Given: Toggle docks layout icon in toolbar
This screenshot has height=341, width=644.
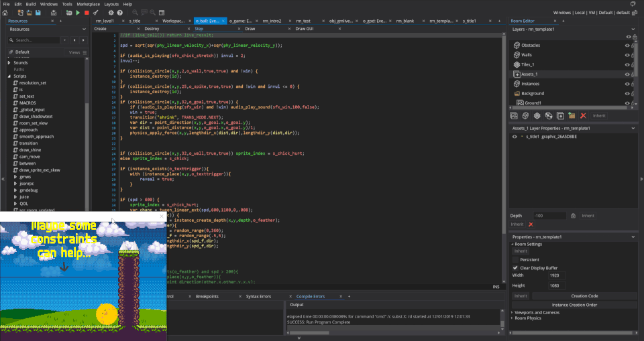Looking at the screenshot, I should [162, 13].
